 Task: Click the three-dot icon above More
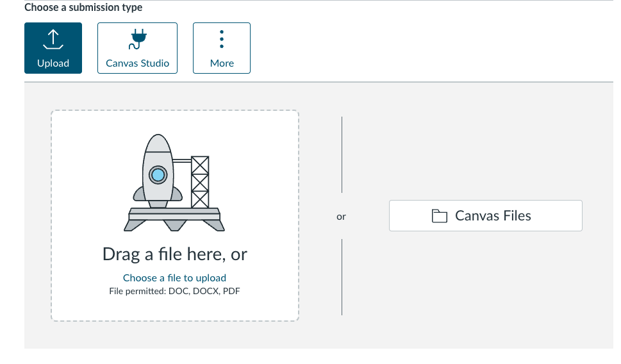tap(221, 39)
